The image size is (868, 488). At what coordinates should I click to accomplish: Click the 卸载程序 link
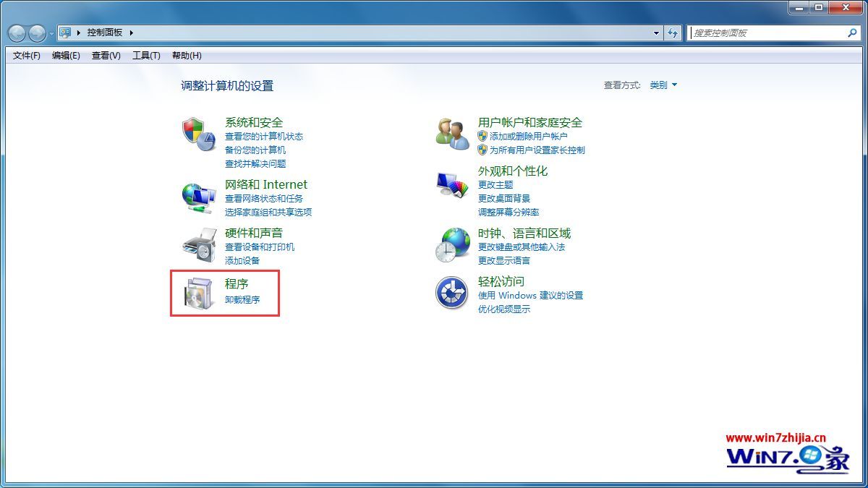tap(242, 299)
